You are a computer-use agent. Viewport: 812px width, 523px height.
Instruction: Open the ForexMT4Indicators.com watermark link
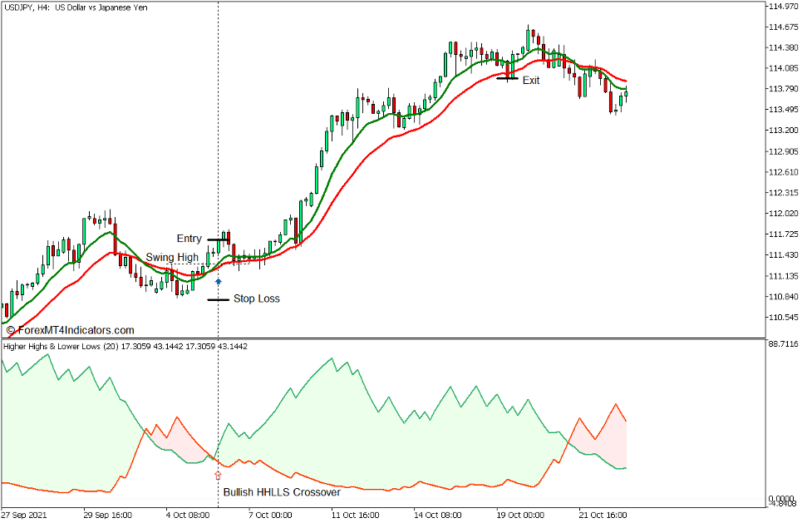coord(71,330)
